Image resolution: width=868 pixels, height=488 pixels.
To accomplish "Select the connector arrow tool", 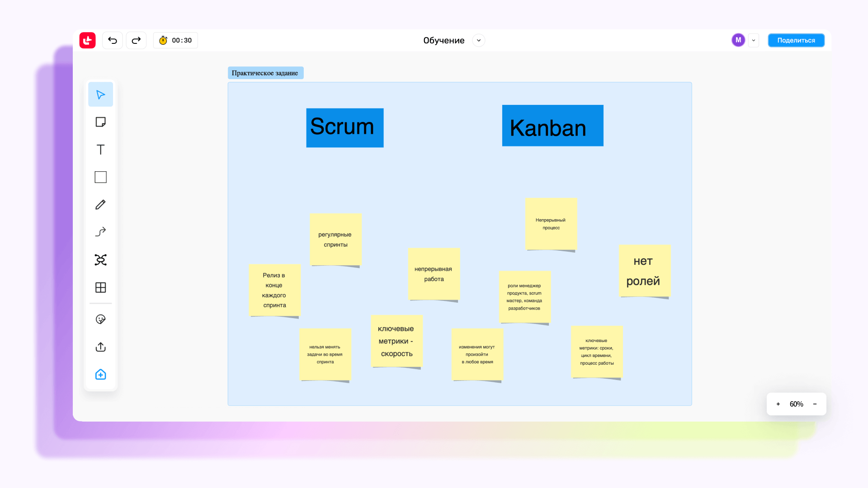I will point(100,232).
